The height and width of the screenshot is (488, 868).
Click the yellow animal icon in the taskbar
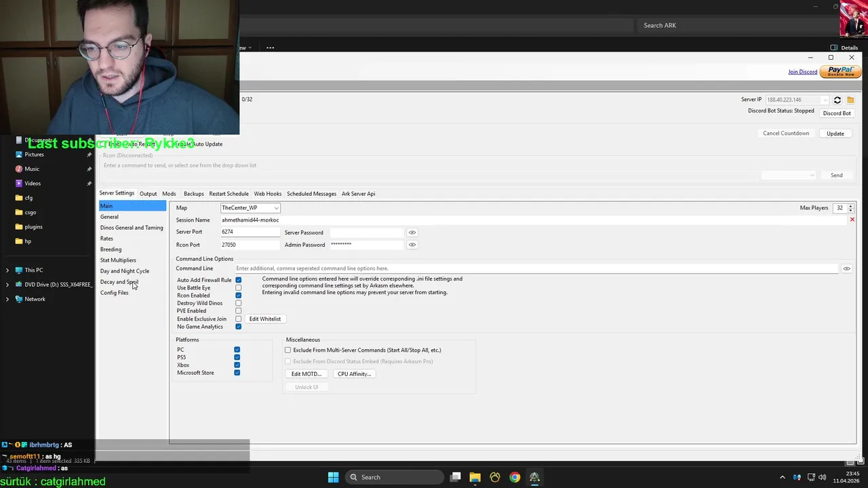tap(495, 477)
